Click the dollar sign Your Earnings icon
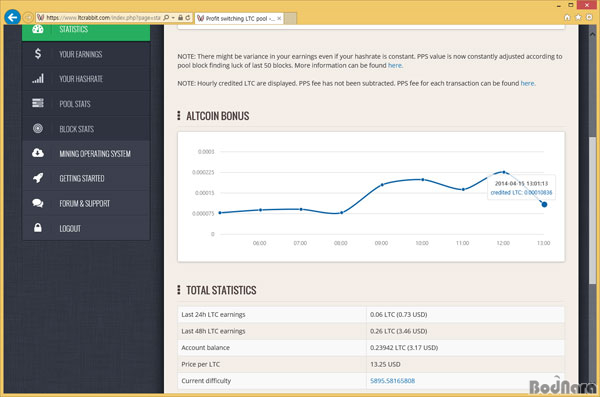The height and width of the screenshot is (397, 600). (x=38, y=54)
